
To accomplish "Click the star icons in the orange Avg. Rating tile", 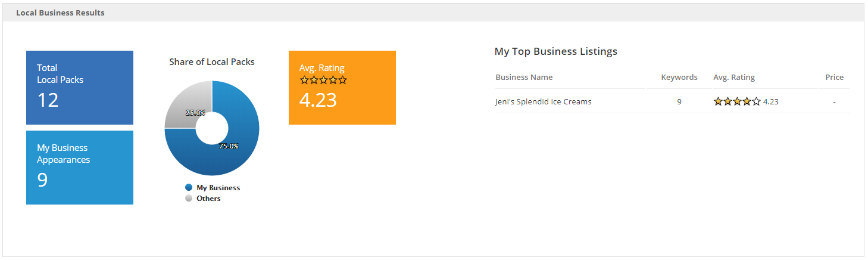I will [x=323, y=80].
